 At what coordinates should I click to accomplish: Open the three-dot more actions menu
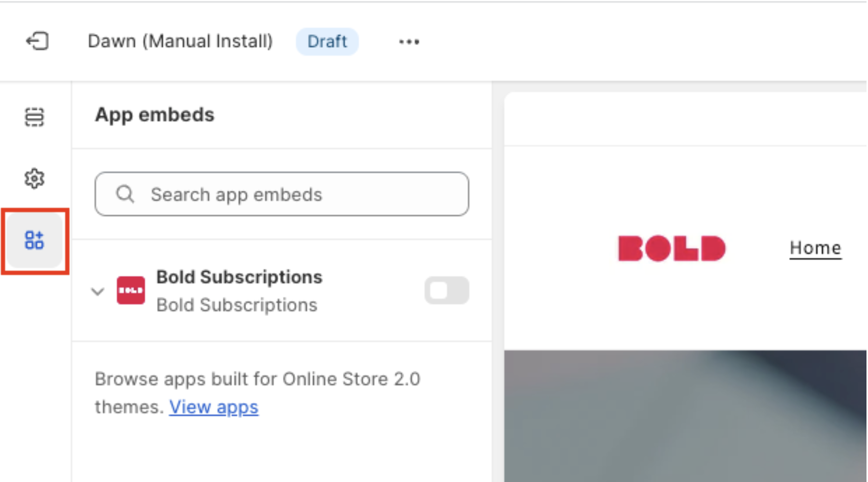coord(409,42)
